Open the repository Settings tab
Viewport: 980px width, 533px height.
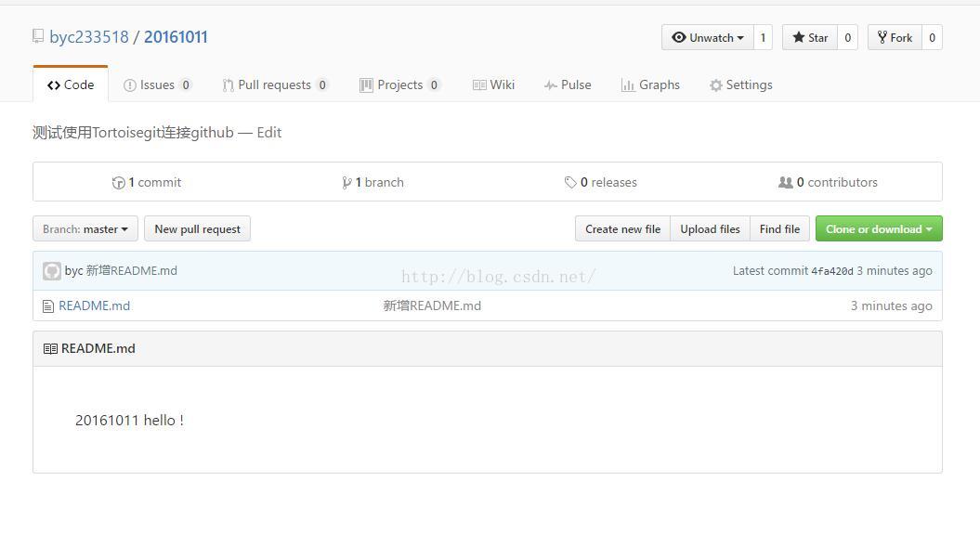click(741, 84)
